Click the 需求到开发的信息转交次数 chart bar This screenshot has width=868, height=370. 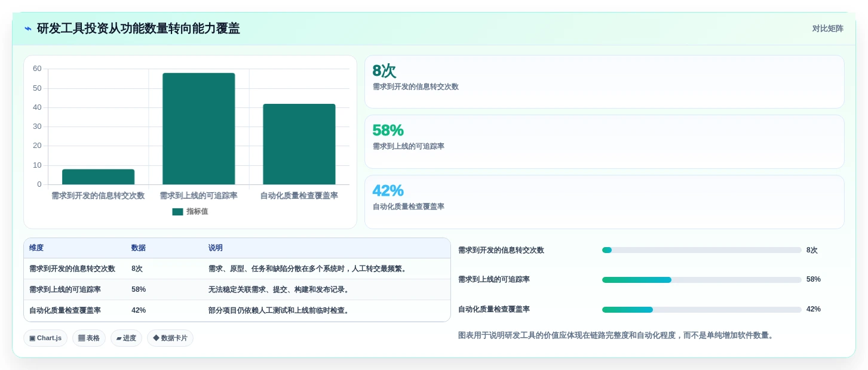tap(98, 177)
